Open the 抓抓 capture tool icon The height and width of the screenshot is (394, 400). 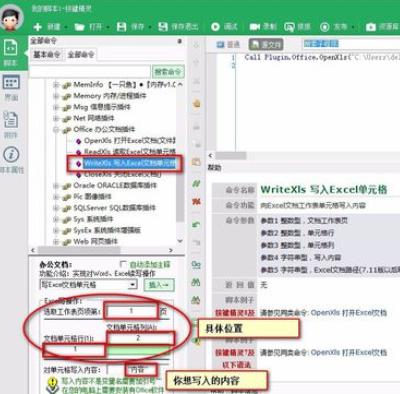(289, 27)
